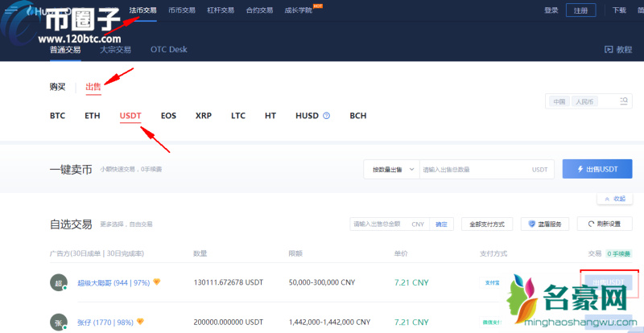Screen dimensions: 644x333
Task: Focus the 请输入出售总金额 CNY input
Action: click(390, 224)
